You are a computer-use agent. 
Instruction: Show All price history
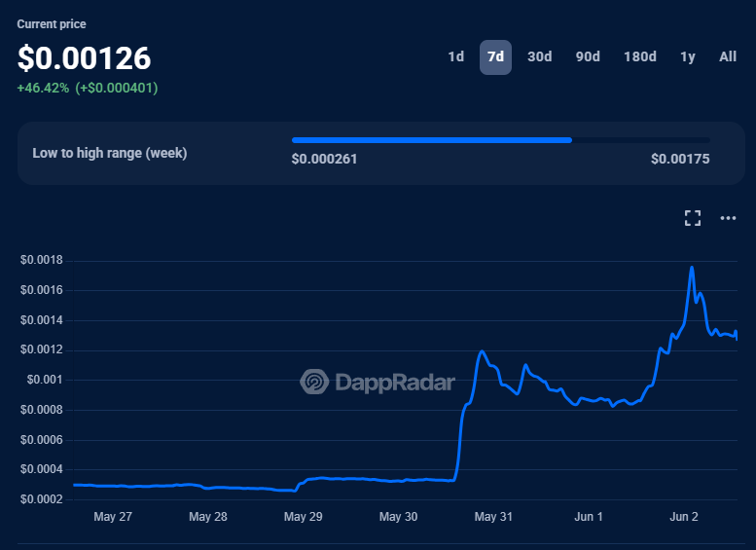(728, 56)
